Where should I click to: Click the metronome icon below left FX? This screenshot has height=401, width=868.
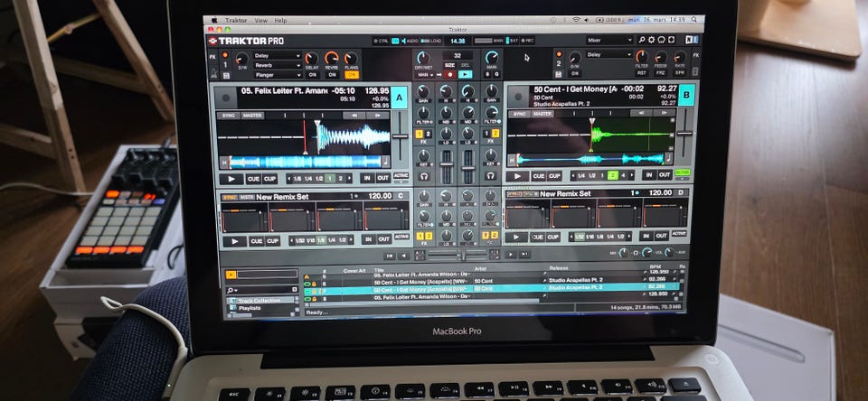pyautogui.click(x=212, y=74)
